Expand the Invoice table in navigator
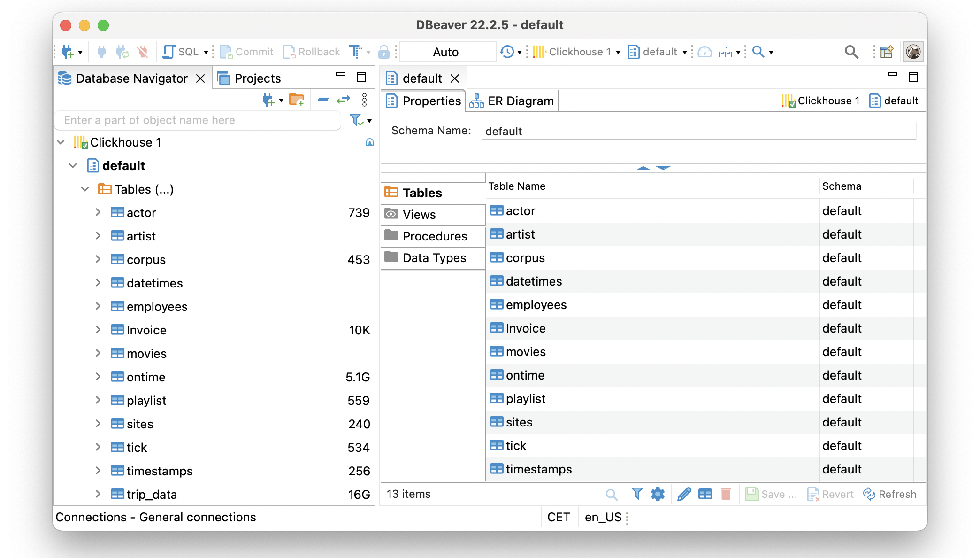980x558 pixels. coord(98,330)
